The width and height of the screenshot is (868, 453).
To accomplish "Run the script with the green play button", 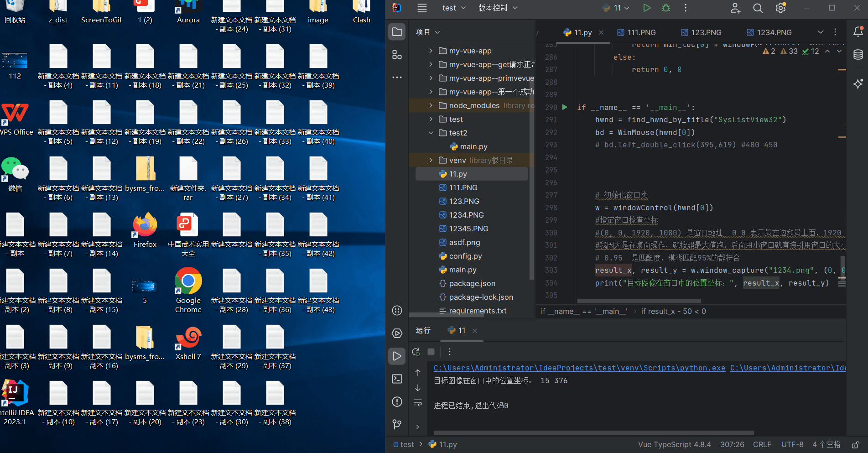I will (x=646, y=8).
